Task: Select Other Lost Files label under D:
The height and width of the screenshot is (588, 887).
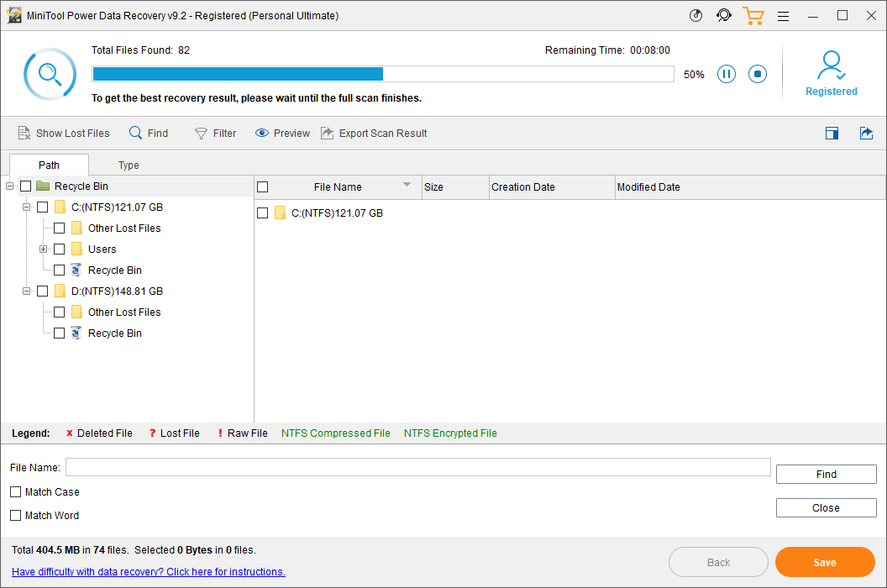Action: tap(124, 312)
